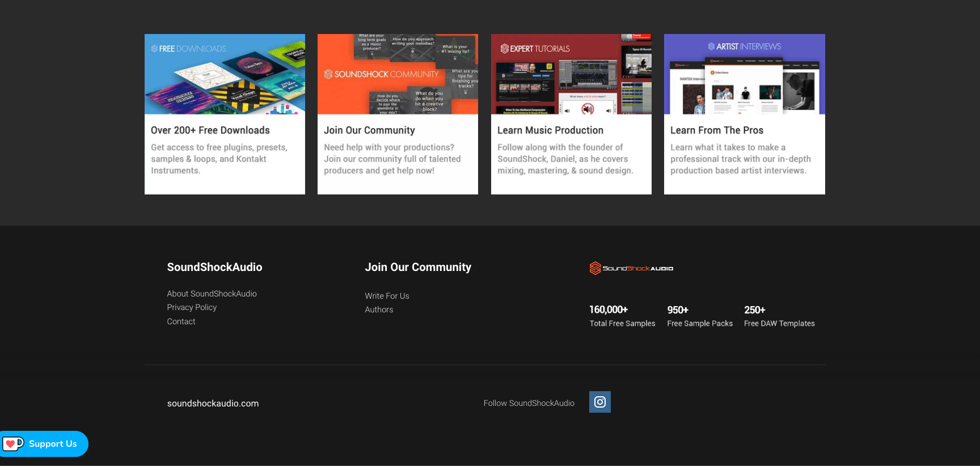Open the Over 200+ Free Downloads heading
This screenshot has width=980, height=466.
[x=210, y=130]
